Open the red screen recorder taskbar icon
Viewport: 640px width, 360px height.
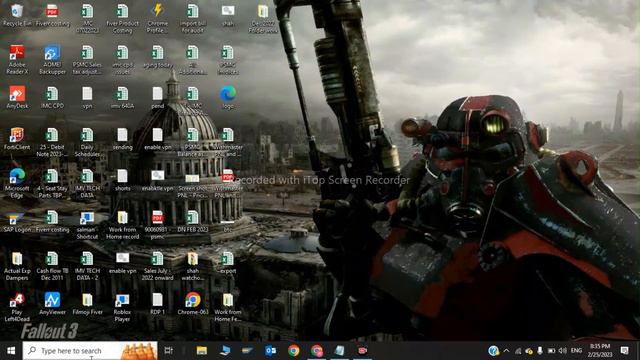(x=362, y=351)
